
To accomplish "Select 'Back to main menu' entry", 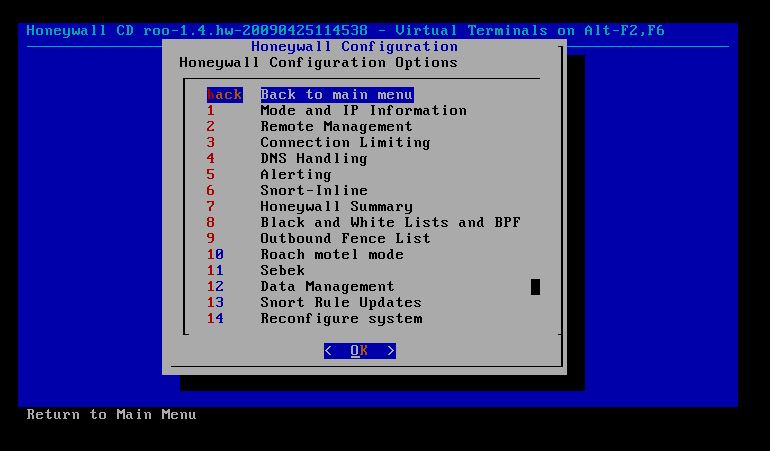I will point(337,94).
